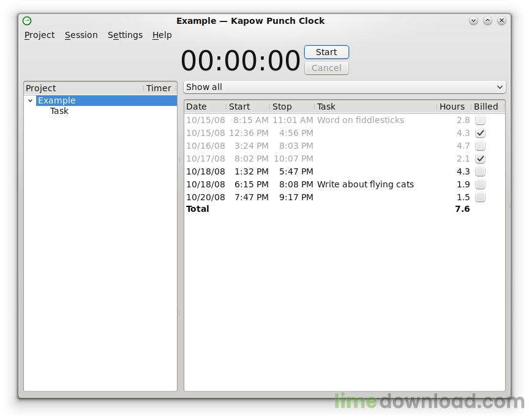Click the 10:07 PM stop time
The width and height of the screenshot is (529, 420).
[293, 159]
